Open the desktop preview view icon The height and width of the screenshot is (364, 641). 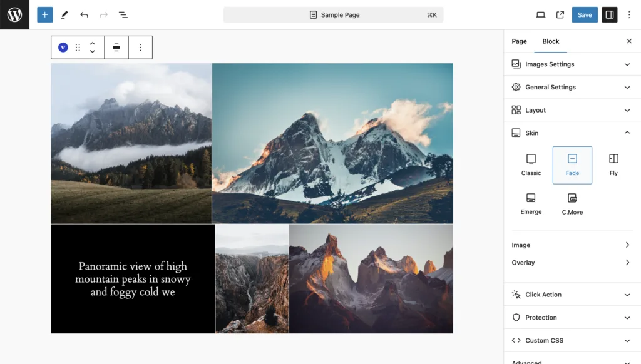pos(540,14)
